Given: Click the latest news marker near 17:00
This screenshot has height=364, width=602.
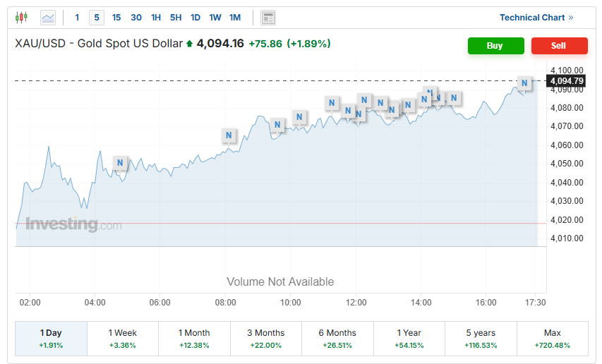Looking at the screenshot, I should coord(524,83).
